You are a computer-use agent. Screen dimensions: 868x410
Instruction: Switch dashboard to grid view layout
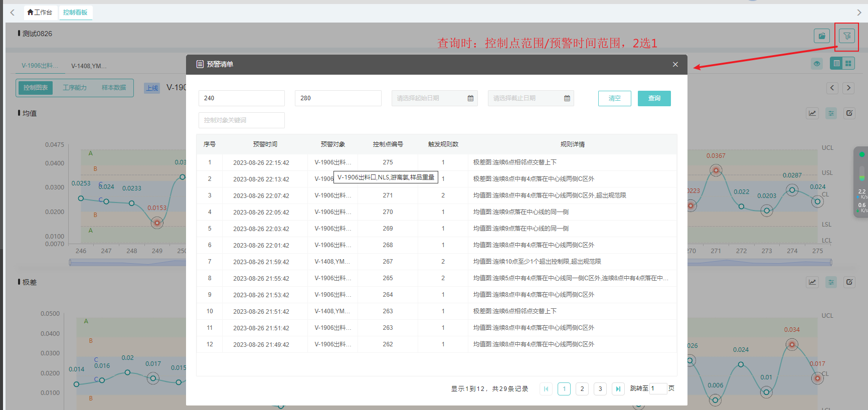[848, 63]
